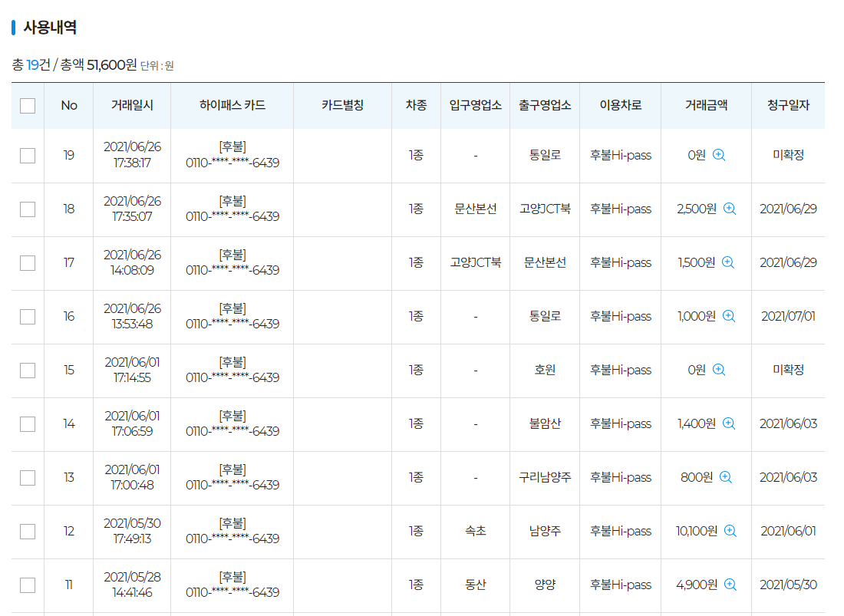Viewport: 844px width, 616px height.
Task: Check the box for row No 14
Action: click(x=28, y=424)
